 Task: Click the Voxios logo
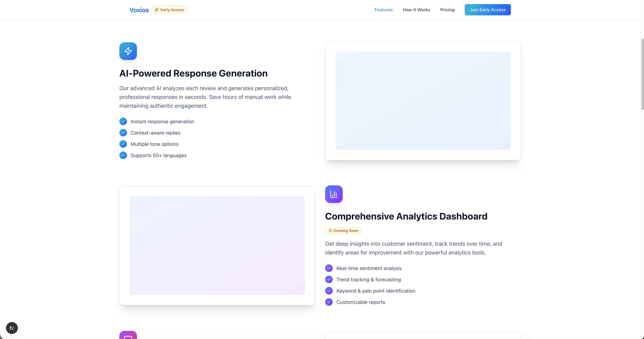(x=139, y=10)
